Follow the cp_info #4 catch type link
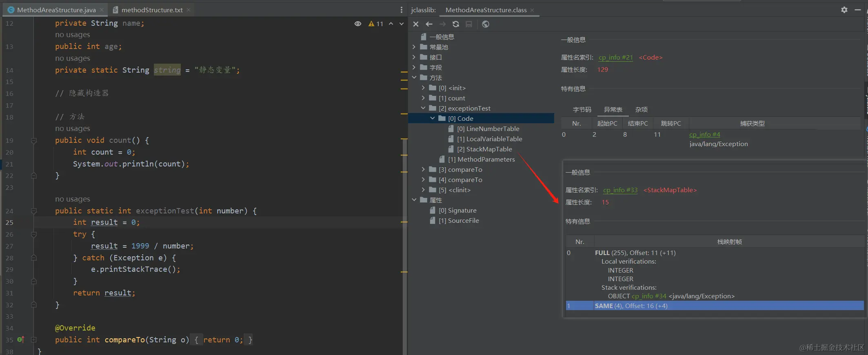Viewport: 868px width, 355px height. (x=705, y=134)
